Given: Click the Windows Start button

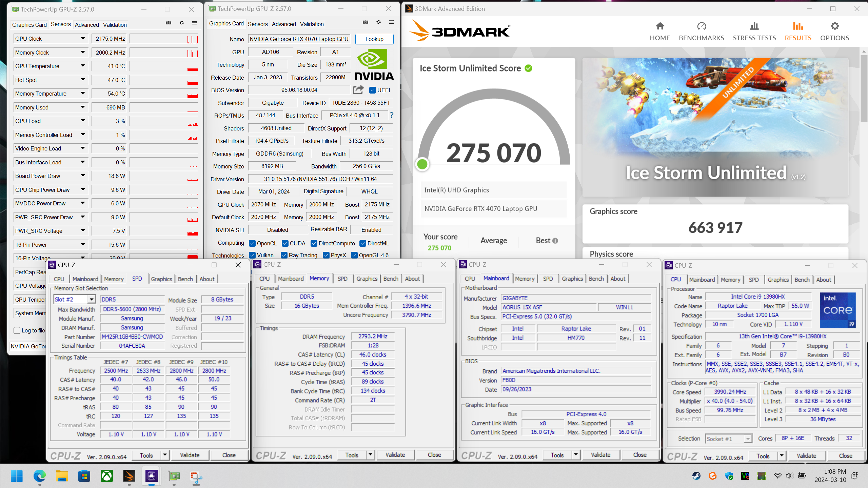Looking at the screenshot, I should [x=17, y=476].
